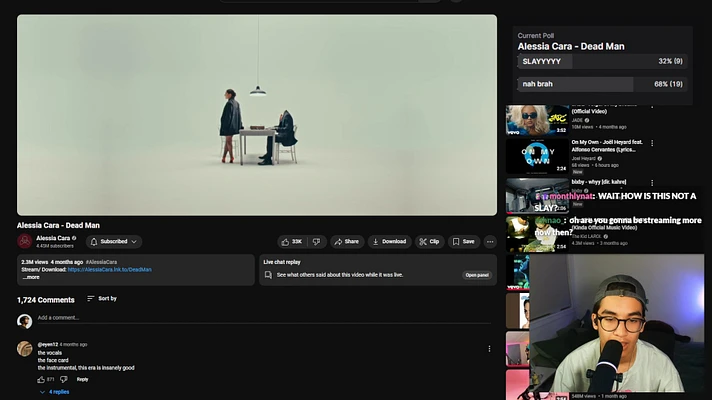Open bbby - whyy video title
This screenshot has width=712, height=400.
point(598,182)
